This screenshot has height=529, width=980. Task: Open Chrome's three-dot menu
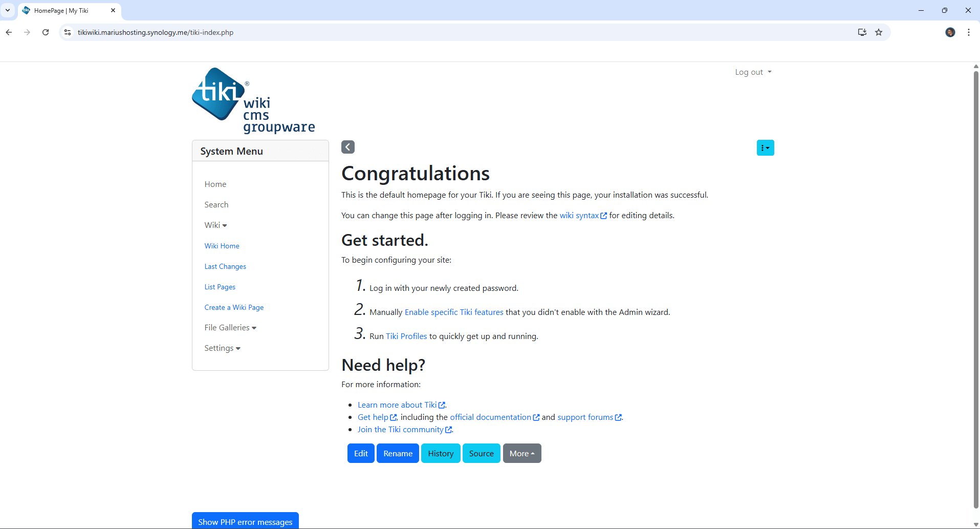pos(968,32)
